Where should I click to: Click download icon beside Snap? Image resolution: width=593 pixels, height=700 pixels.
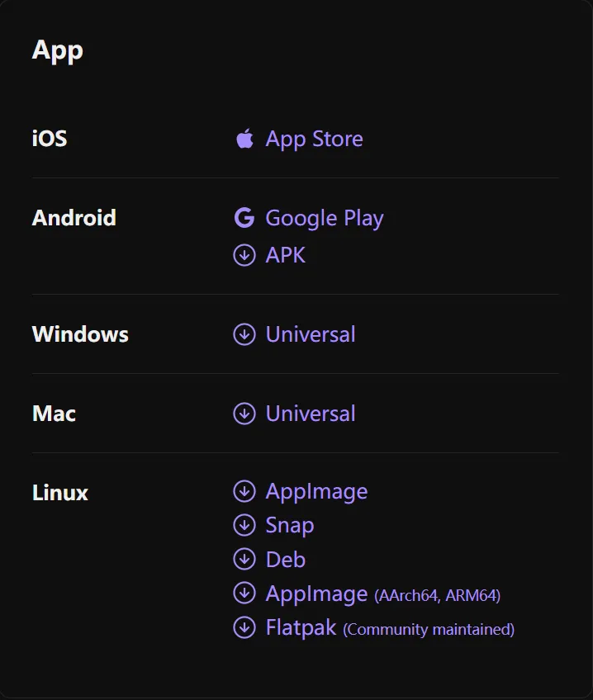(x=244, y=525)
